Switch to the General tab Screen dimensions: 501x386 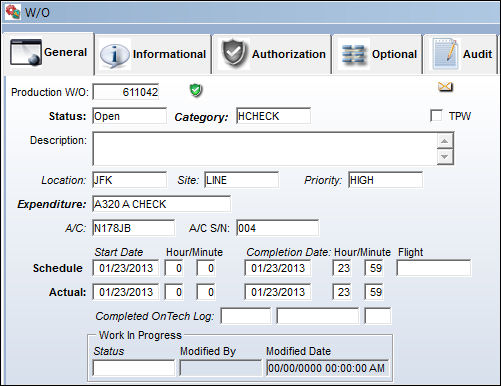tap(49, 53)
